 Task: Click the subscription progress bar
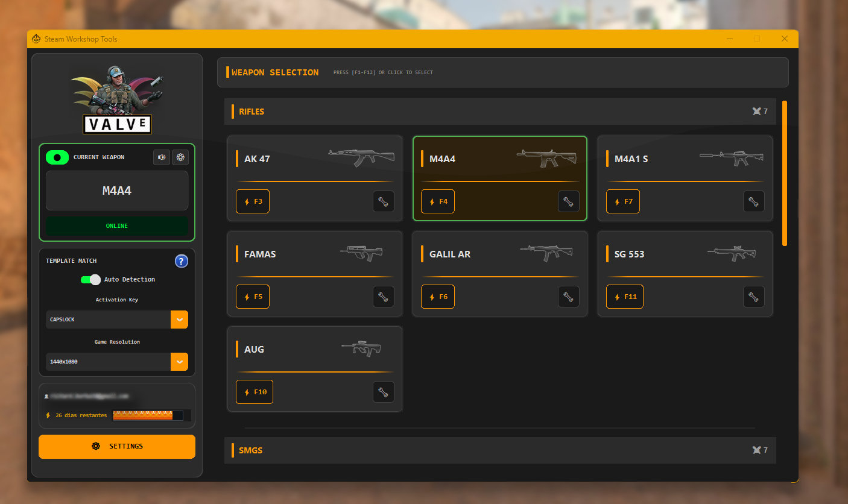(x=147, y=415)
